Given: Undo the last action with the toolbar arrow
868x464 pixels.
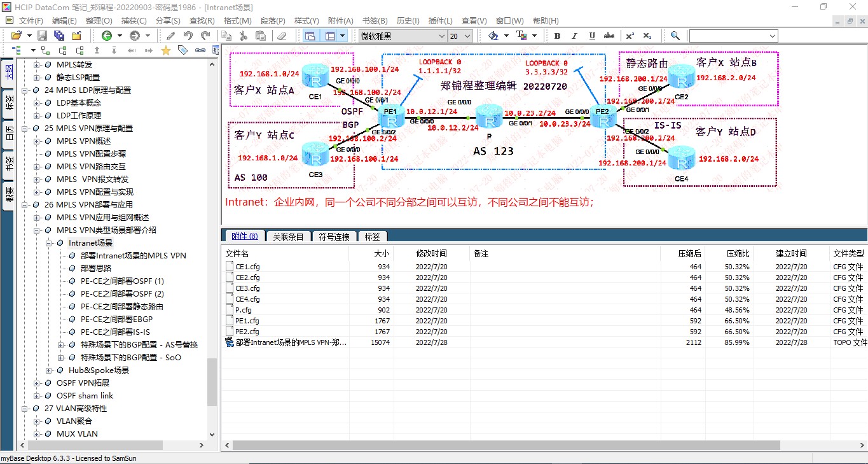Looking at the screenshot, I should click(x=188, y=36).
